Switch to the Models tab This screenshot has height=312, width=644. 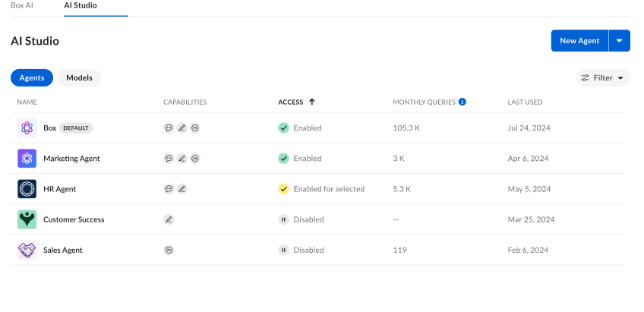pos(79,77)
